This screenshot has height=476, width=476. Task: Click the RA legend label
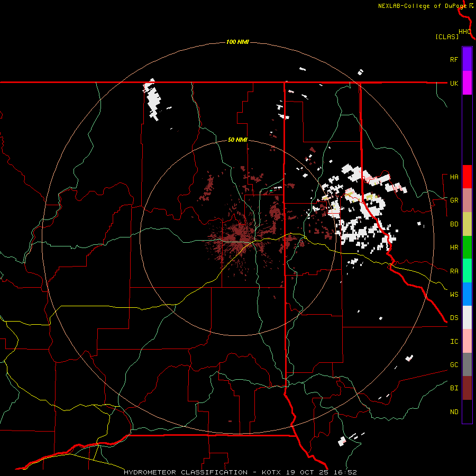coord(454,271)
